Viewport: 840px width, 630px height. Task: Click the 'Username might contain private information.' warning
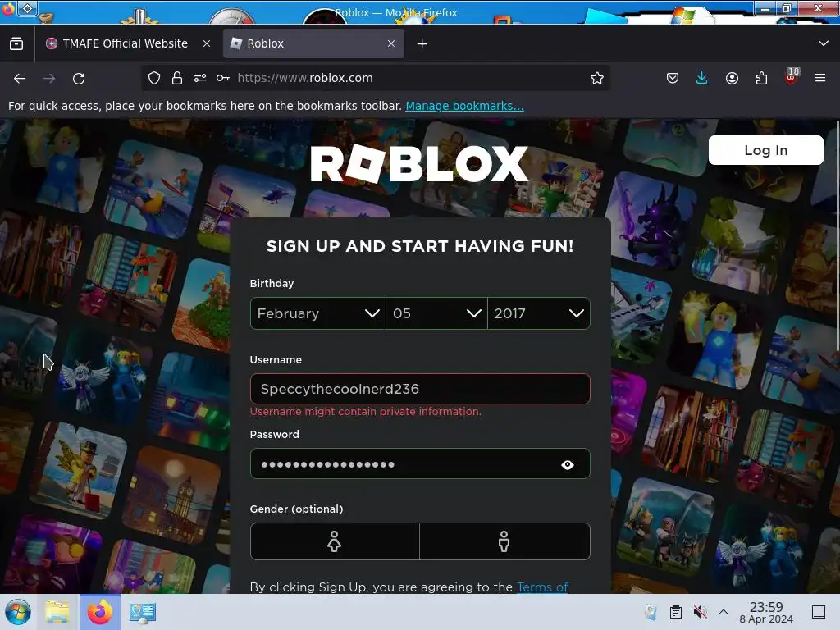[x=365, y=412]
